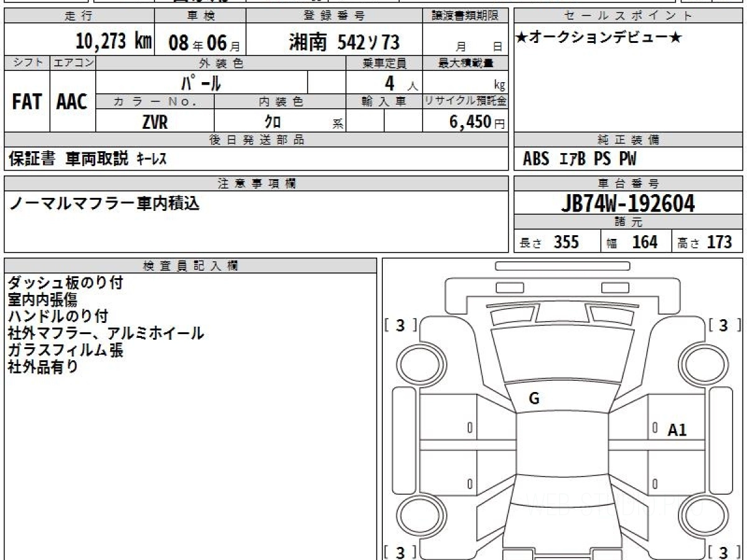The image size is (747, 560).
Task: Click the ガラスフィルム張 inspector note
Action: pyautogui.click(x=65, y=350)
